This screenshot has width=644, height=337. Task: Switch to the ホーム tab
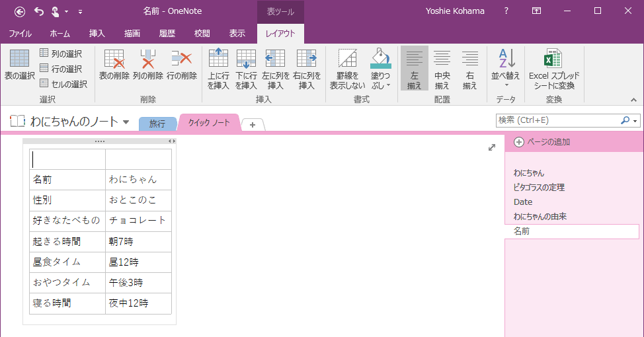click(x=60, y=34)
